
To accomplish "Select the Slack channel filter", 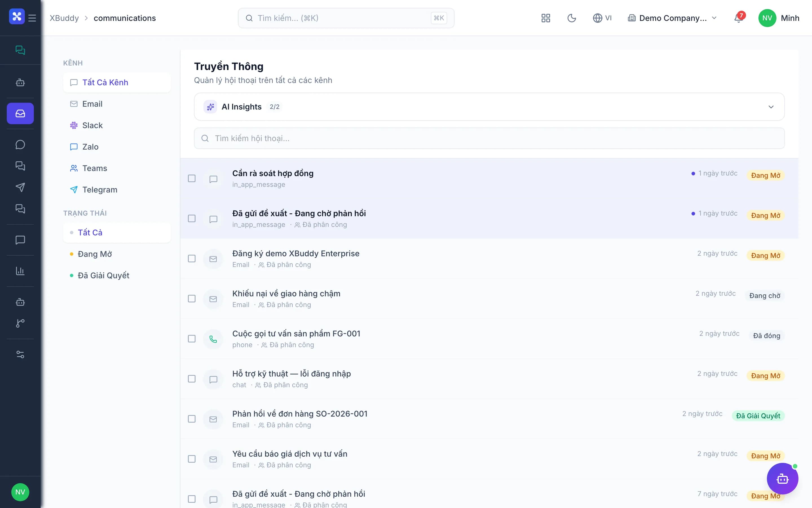I will (x=117, y=125).
